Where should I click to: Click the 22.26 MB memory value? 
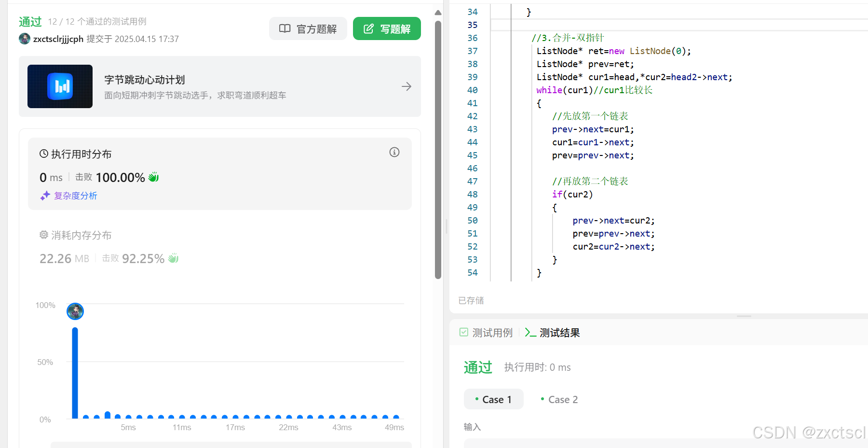64,258
